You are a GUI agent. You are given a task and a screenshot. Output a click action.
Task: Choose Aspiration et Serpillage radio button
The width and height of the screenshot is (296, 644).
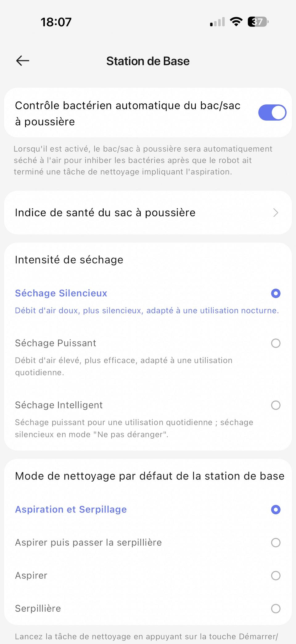tap(276, 509)
